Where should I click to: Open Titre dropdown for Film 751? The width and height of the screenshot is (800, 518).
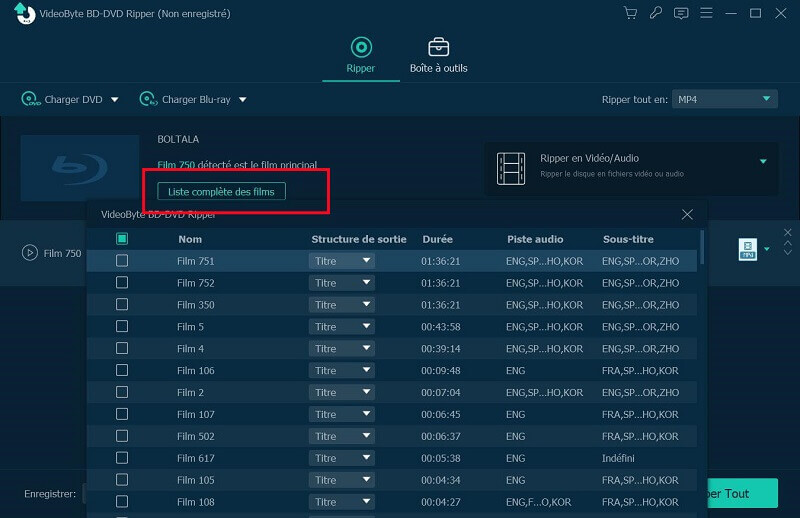tap(342, 261)
